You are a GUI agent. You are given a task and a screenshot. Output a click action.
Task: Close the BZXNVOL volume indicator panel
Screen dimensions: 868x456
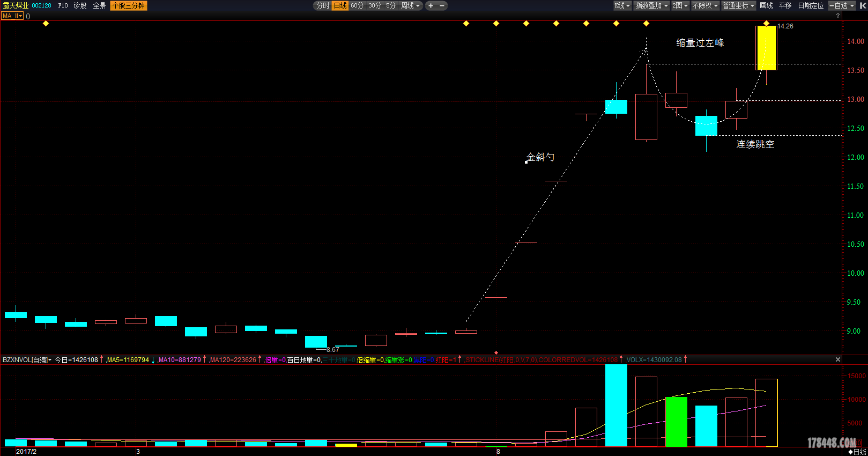(x=838, y=359)
